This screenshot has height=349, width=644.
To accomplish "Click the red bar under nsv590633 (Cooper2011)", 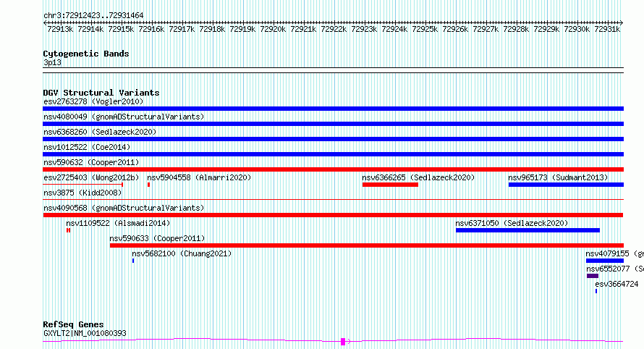I will [x=367, y=245].
